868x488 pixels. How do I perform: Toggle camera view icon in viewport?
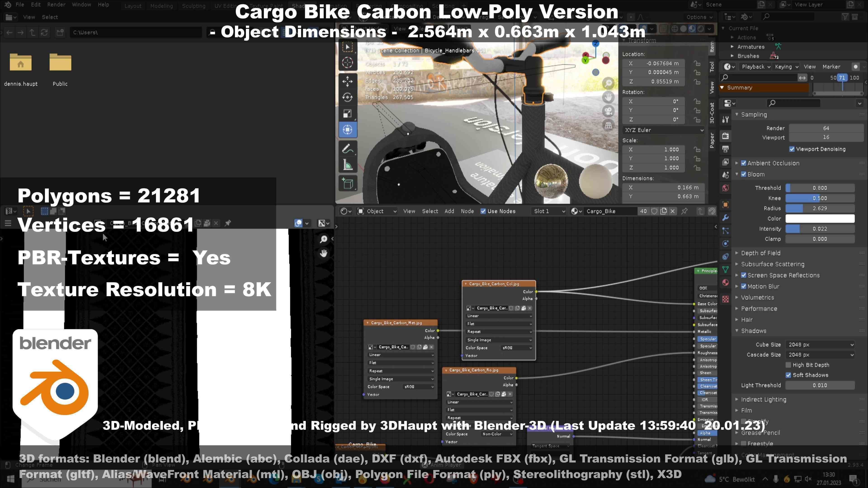608,111
